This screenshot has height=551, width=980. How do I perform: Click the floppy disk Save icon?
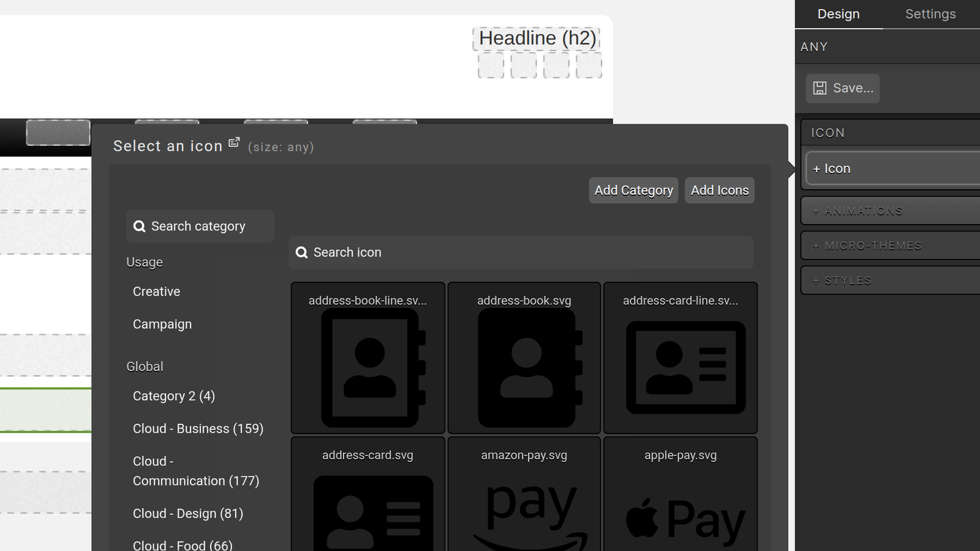click(x=820, y=88)
